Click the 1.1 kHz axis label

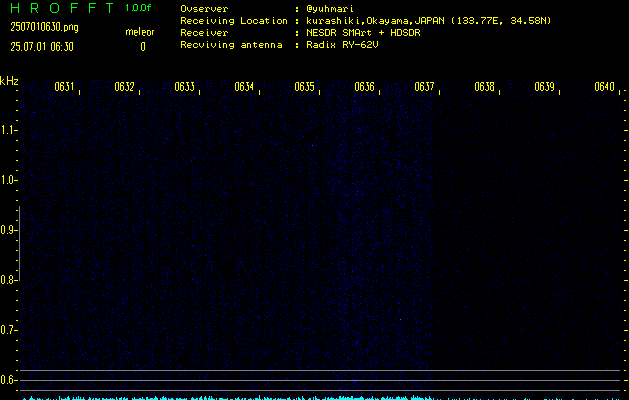point(8,130)
